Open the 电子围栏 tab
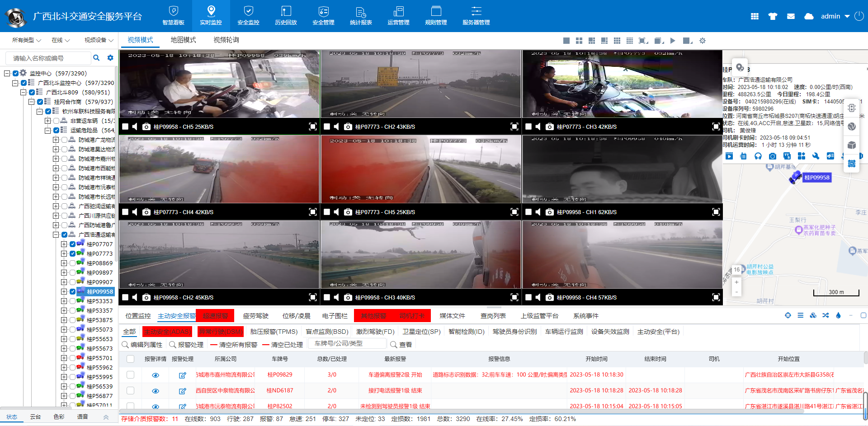Viewport: 868px width, 426px height. (335, 316)
